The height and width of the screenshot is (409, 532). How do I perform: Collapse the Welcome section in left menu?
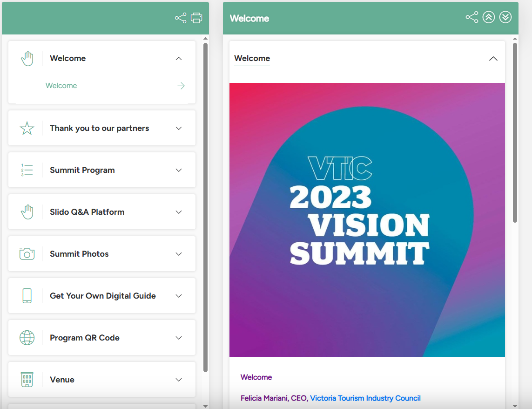(179, 59)
